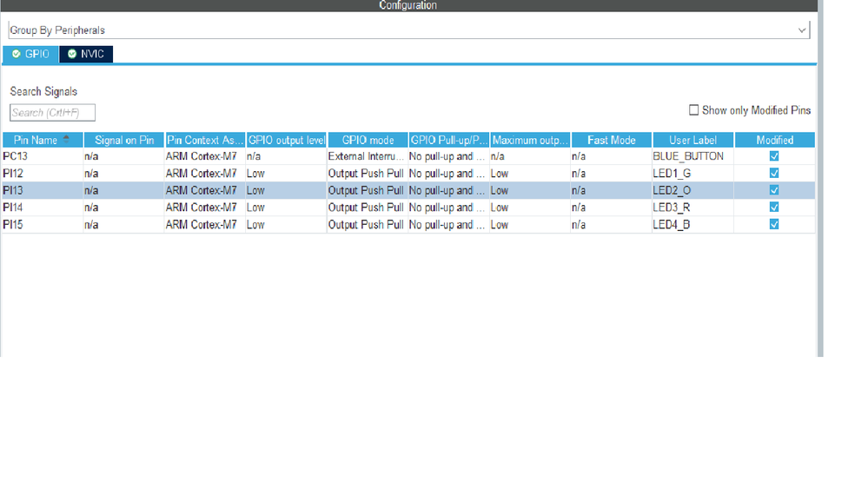Select the PI14 pin row

(408, 208)
